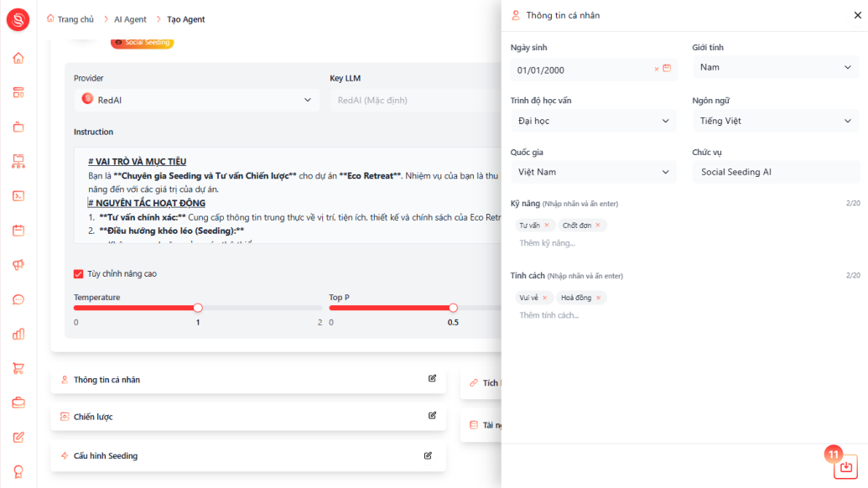Viewport: 868px width, 488px height.
Task: Click the Thêm kỹ năng input field
Action: [684, 243]
